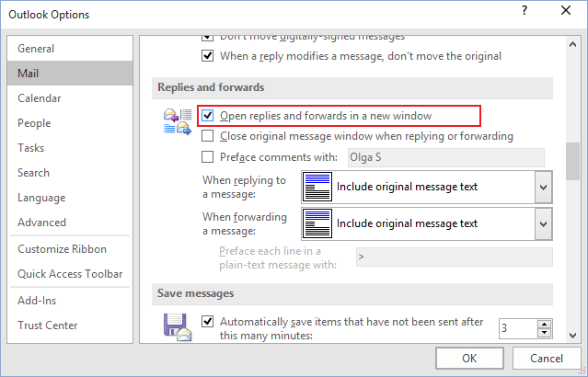Open the When forwarding a message dropdown
This screenshot has height=377, width=588.
tap(543, 223)
